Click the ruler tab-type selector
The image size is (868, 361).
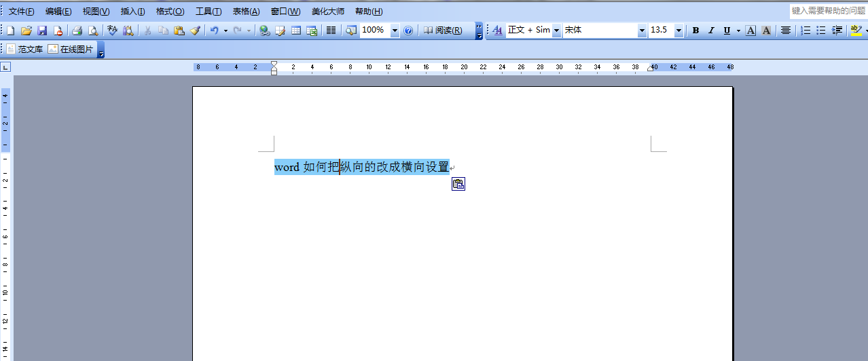click(5, 67)
